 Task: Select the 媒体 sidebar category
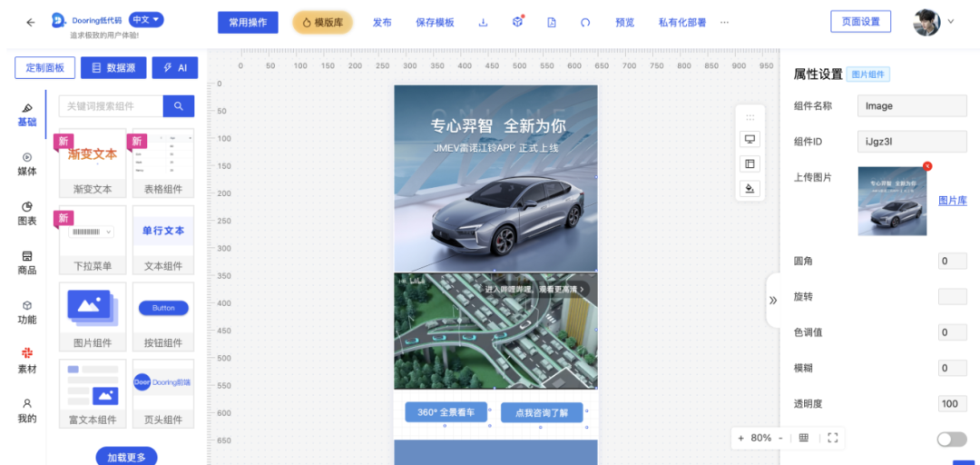tap(27, 164)
